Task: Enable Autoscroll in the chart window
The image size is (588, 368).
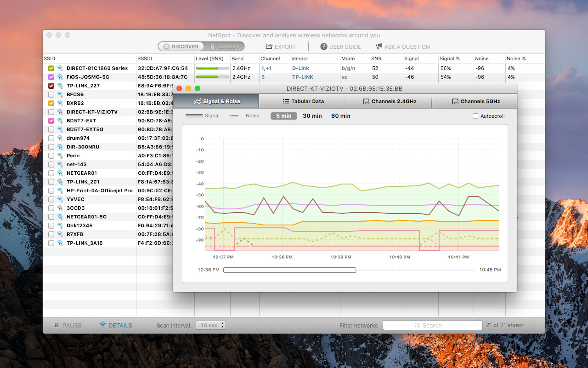Action: 476,116
